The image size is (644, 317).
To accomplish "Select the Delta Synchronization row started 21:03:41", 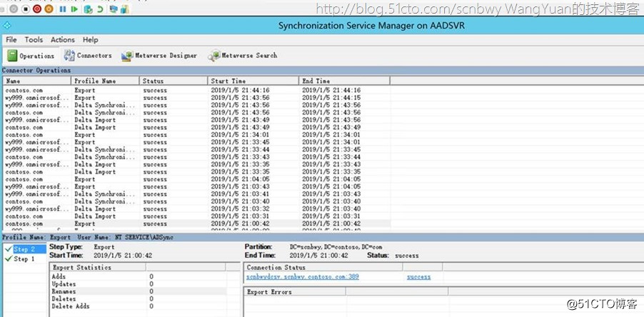I will 196,193.
